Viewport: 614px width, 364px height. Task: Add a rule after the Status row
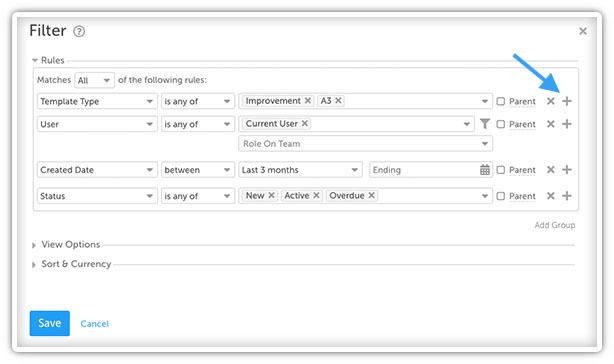point(567,196)
